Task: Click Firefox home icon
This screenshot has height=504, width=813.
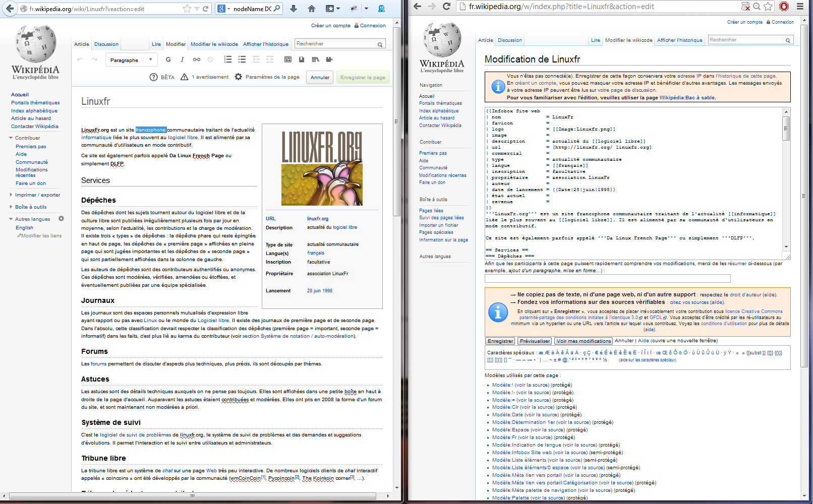Action: click(x=312, y=9)
